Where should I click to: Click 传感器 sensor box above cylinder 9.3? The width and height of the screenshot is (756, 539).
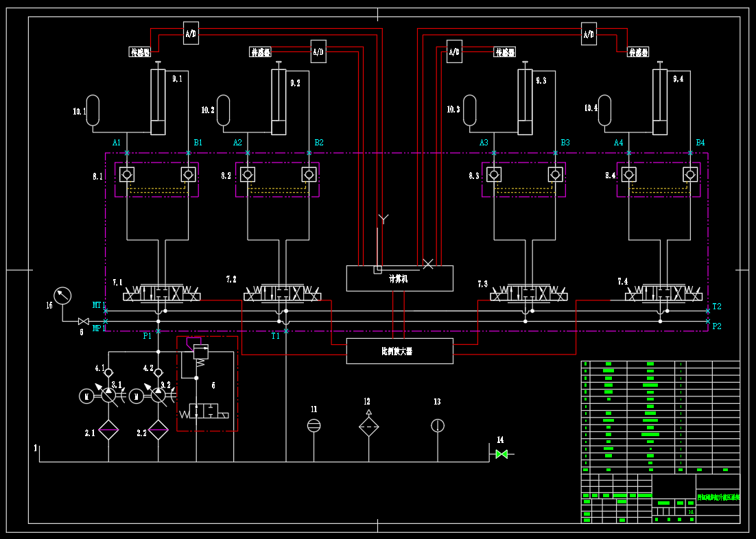click(505, 52)
